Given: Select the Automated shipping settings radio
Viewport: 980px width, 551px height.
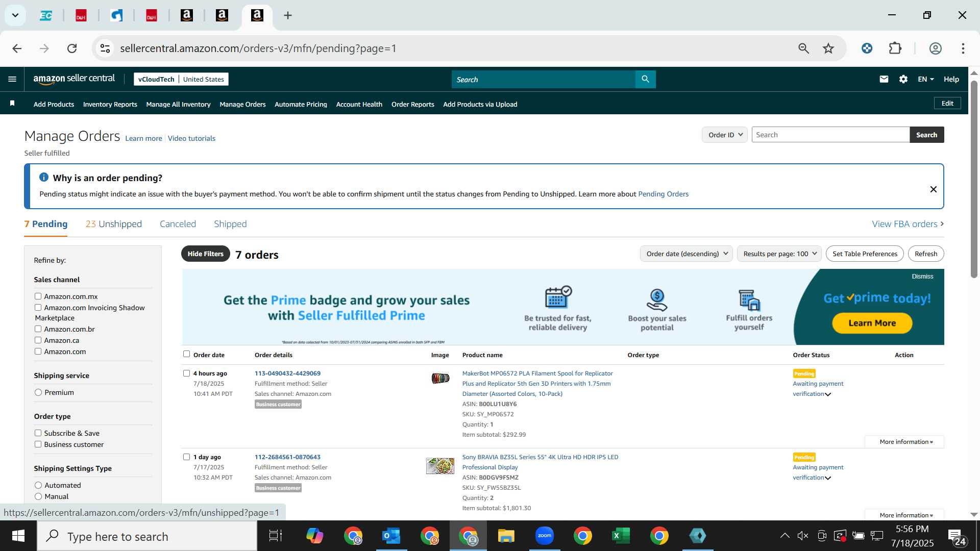Looking at the screenshot, I should 38,485.
